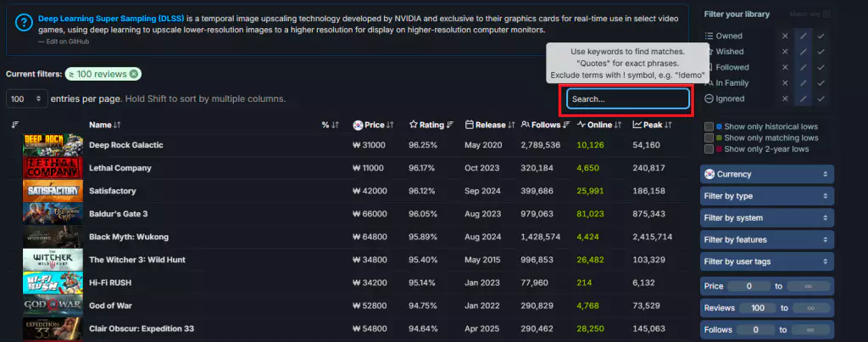
Task: Sort the table by the Release label
Action: tap(491, 126)
